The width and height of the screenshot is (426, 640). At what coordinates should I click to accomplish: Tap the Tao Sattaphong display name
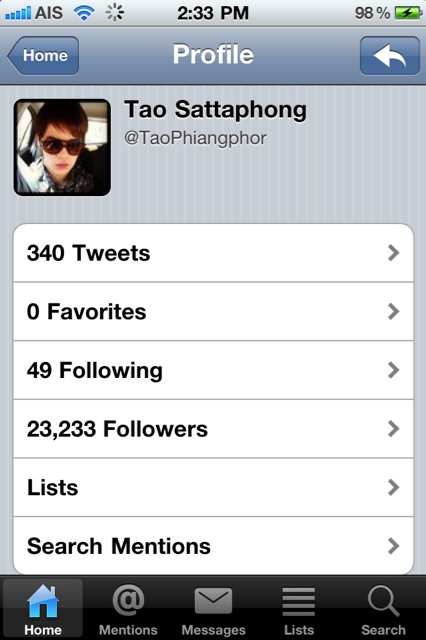click(x=215, y=110)
